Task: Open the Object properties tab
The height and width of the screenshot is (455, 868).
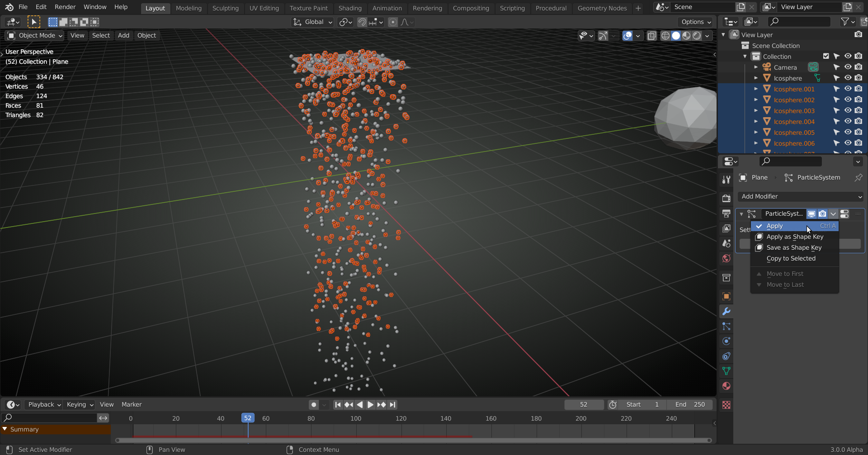Action: point(726,296)
